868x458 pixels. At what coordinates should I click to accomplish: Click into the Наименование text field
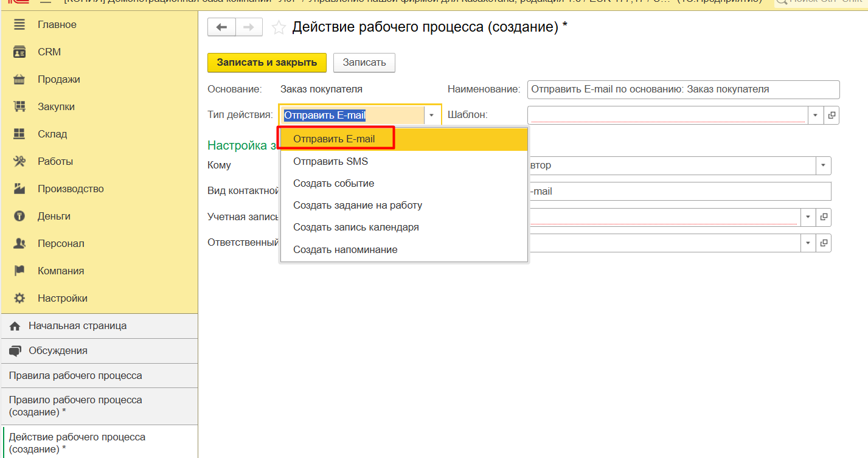(682, 89)
